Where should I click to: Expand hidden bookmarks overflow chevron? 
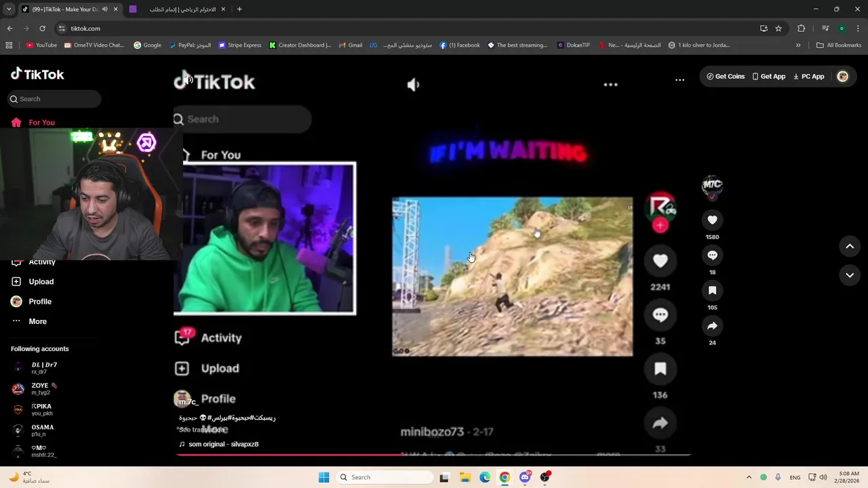pyautogui.click(x=798, y=45)
